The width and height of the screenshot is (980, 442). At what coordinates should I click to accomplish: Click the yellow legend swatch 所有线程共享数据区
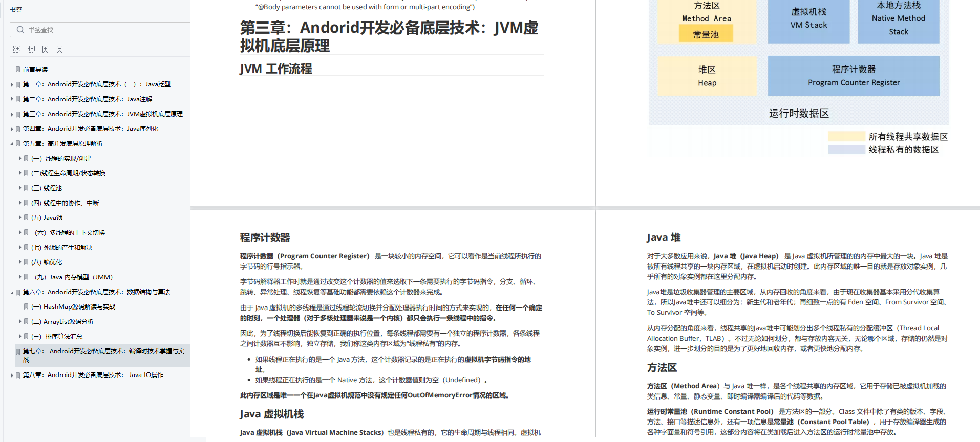846,137
